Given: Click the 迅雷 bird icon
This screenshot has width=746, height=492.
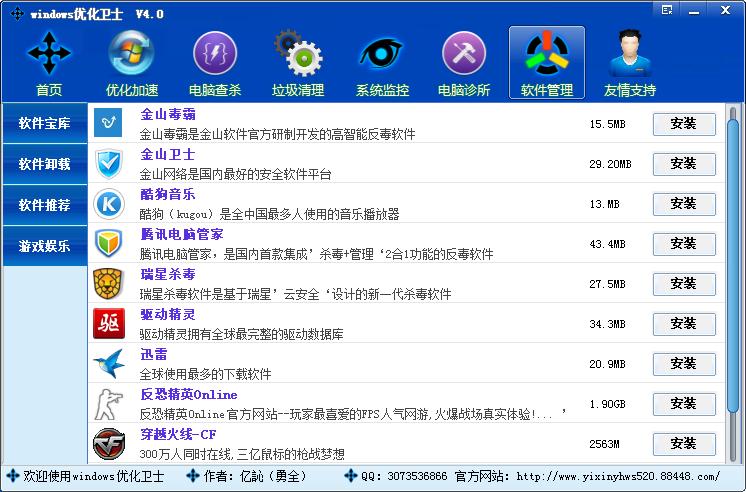Looking at the screenshot, I should (109, 364).
